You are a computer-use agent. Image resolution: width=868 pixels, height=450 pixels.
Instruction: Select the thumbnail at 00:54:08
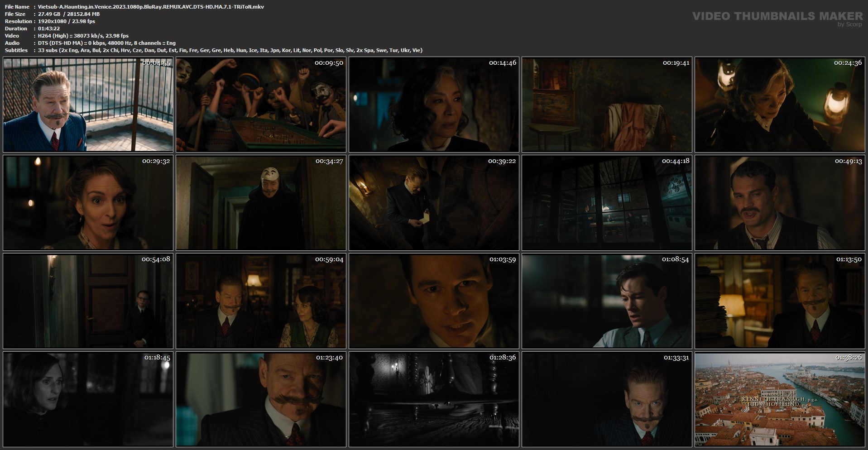88,301
